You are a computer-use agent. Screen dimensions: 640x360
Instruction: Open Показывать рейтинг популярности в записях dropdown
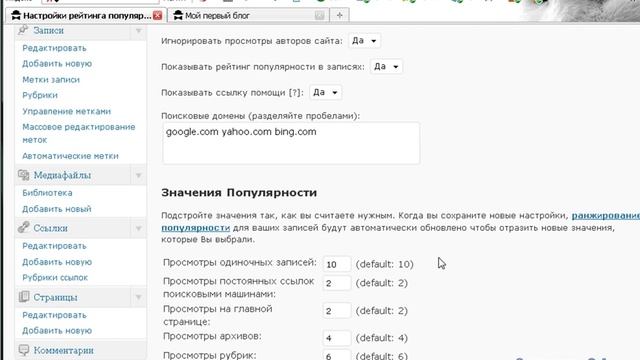[386, 67]
